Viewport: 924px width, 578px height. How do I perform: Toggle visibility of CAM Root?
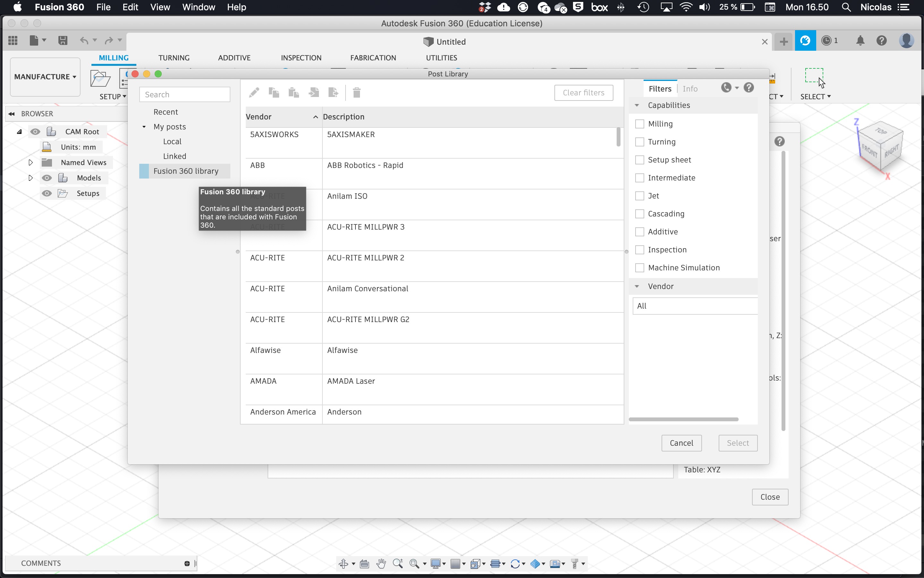tap(35, 132)
